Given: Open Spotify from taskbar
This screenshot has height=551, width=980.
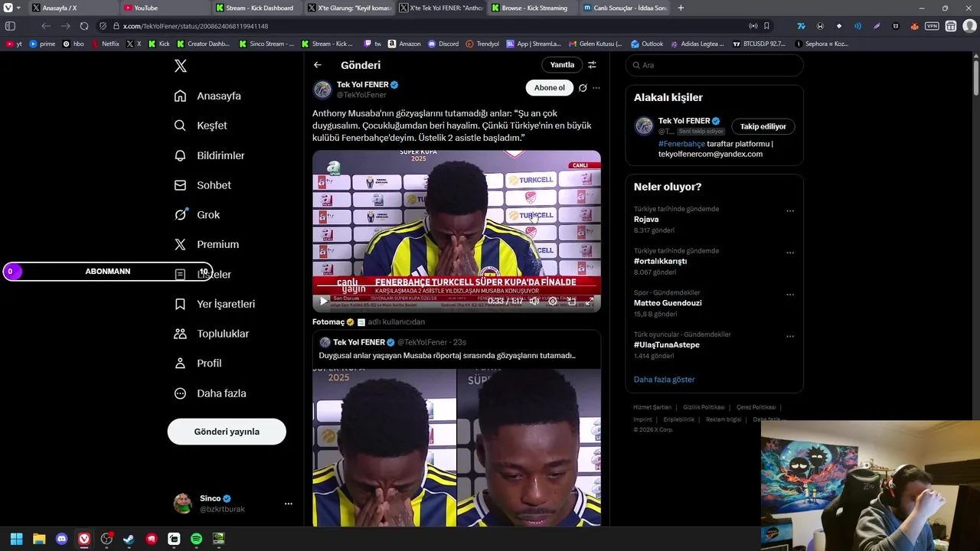Looking at the screenshot, I should [196, 539].
